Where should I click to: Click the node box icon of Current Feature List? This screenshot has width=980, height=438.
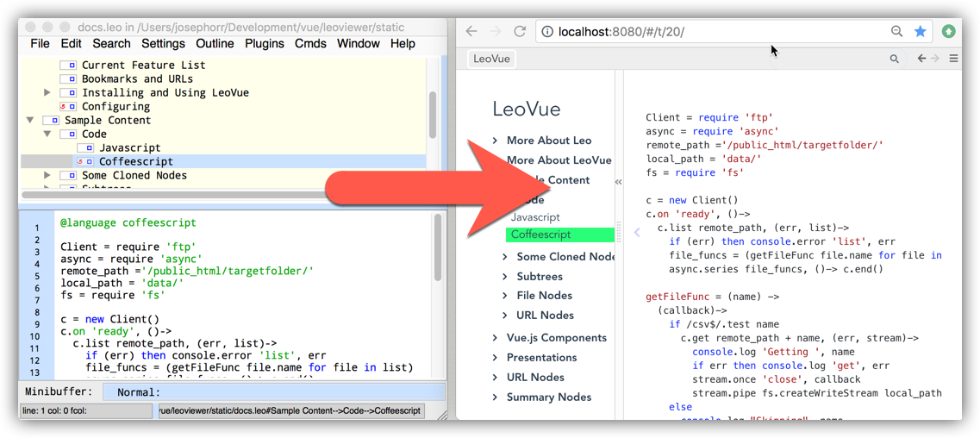[x=68, y=65]
